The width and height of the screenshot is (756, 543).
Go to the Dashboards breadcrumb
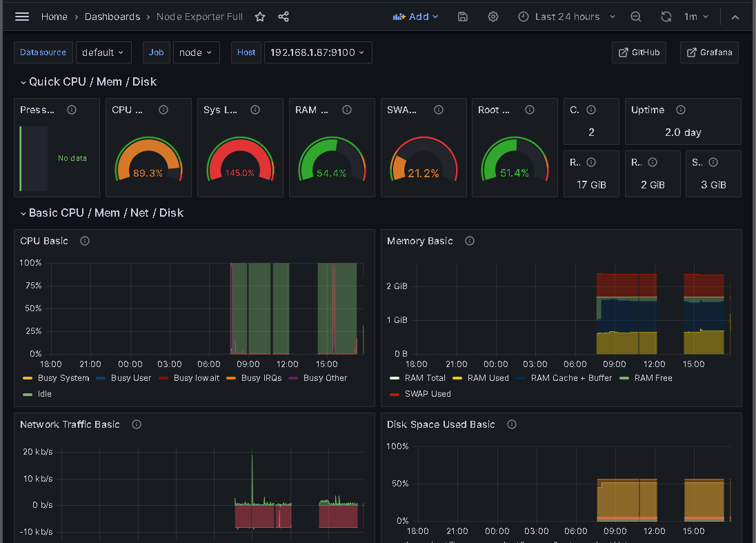click(112, 17)
